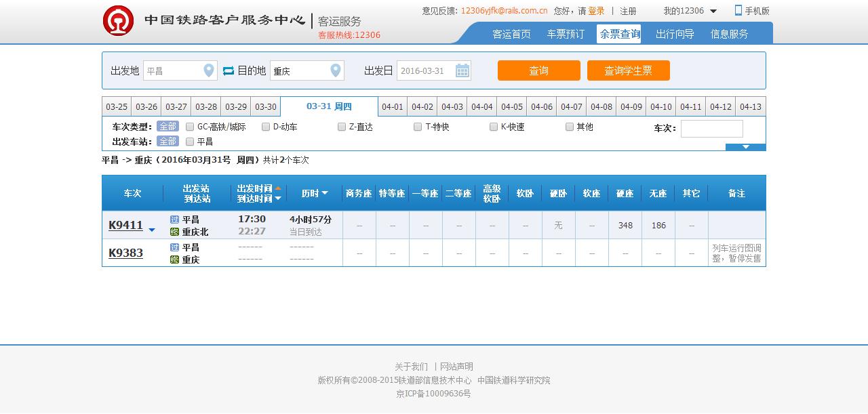The height and width of the screenshot is (414, 868).
Task: Click the location pin in destination field
Action: (x=335, y=70)
